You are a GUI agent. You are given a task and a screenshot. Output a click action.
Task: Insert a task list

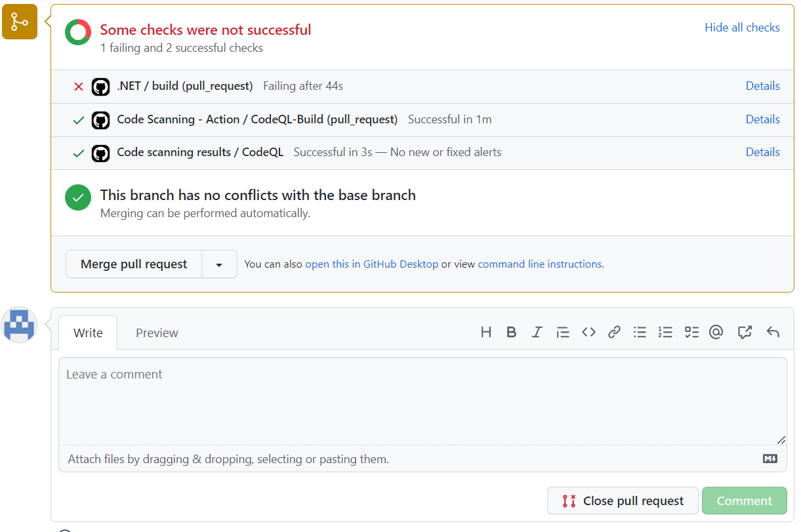[x=691, y=332]
